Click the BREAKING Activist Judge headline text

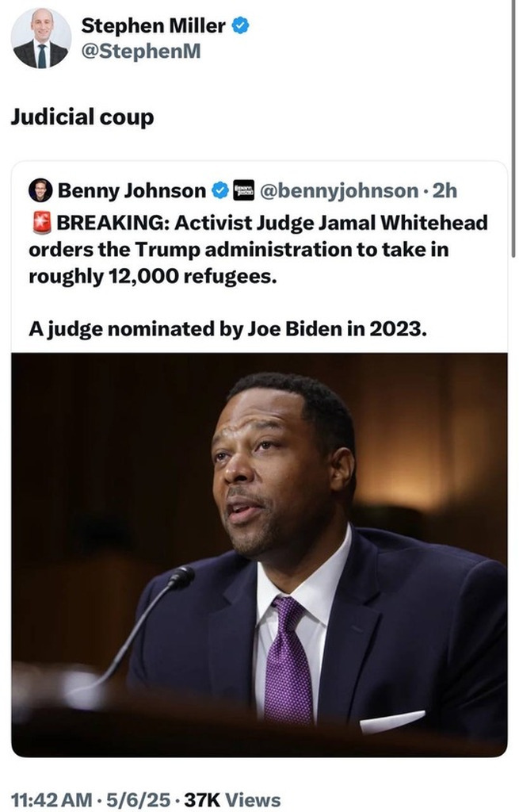(269, 224)
